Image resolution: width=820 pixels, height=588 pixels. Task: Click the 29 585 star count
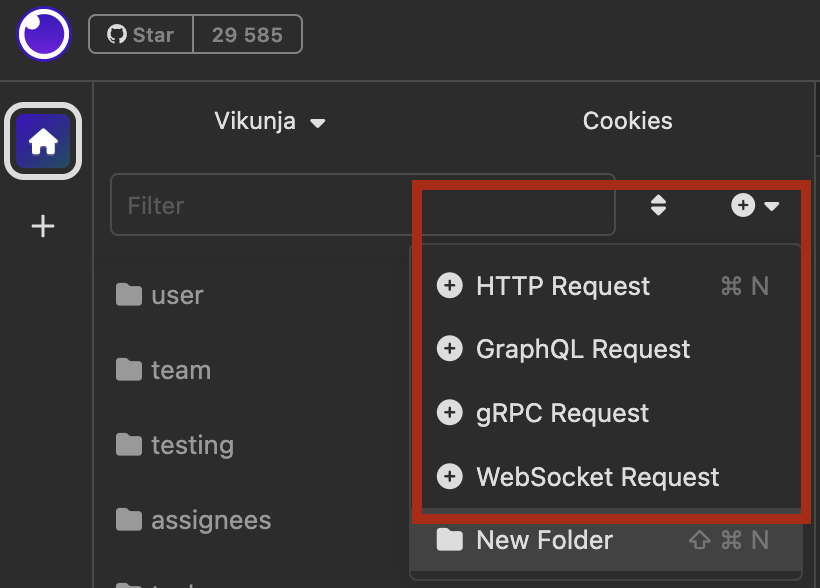[x=247, y=35]
